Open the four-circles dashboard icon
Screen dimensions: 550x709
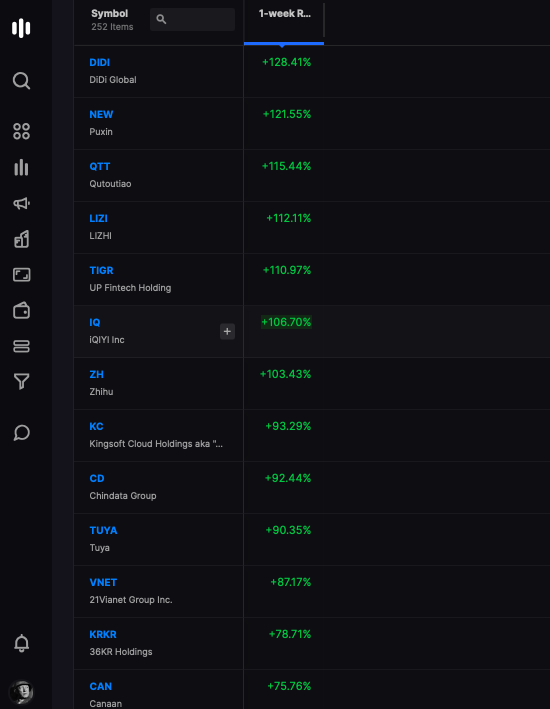21,132
